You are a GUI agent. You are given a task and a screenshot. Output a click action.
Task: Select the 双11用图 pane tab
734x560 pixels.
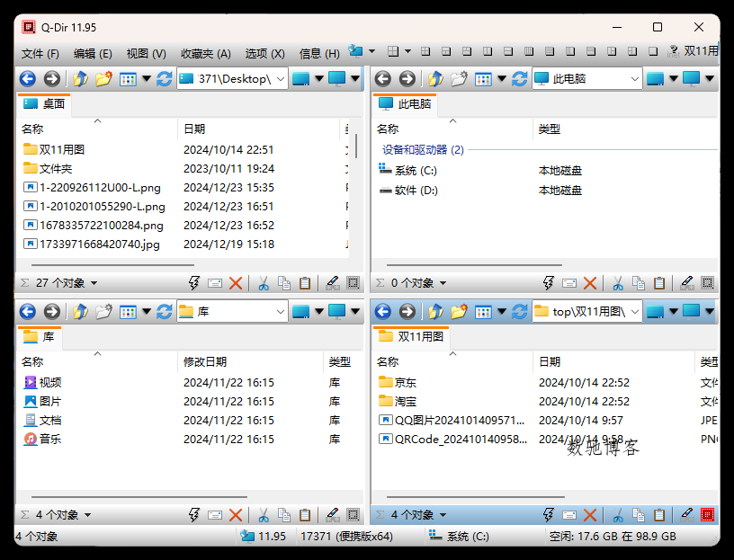pyautogui.click(x=411, y=337)
